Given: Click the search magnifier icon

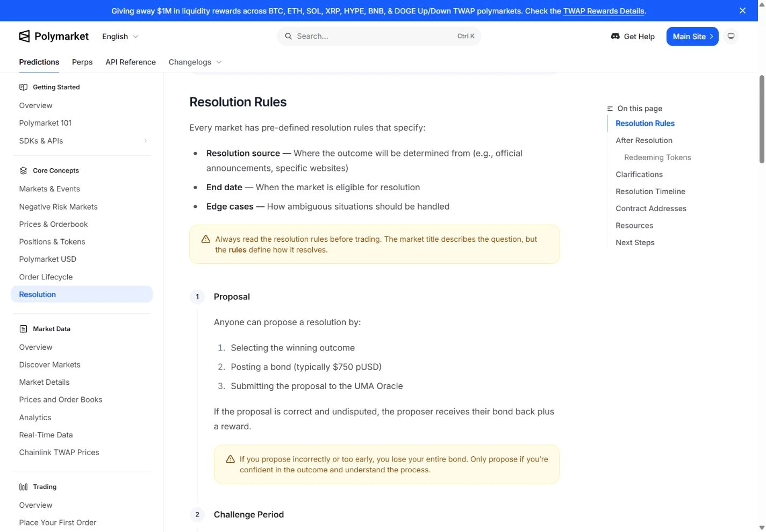Looking at the screenshot, I should tap(289, 36).
